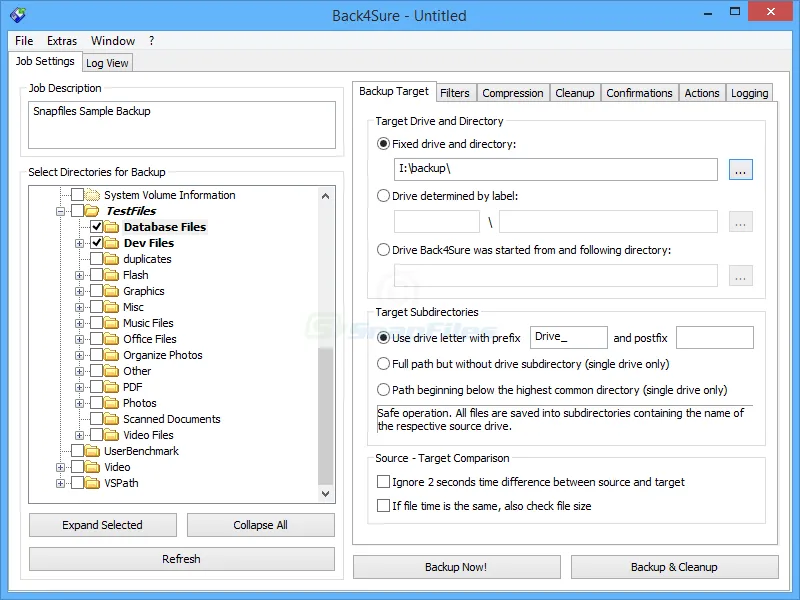Select Drive Back4Sure was started from option
800x600 pixels.
pyautogui.click(x=383, y=250)
